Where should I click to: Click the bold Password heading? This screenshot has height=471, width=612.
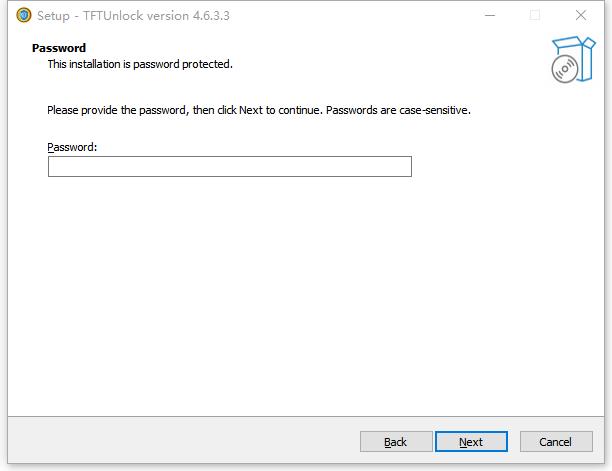pos(59,48)
